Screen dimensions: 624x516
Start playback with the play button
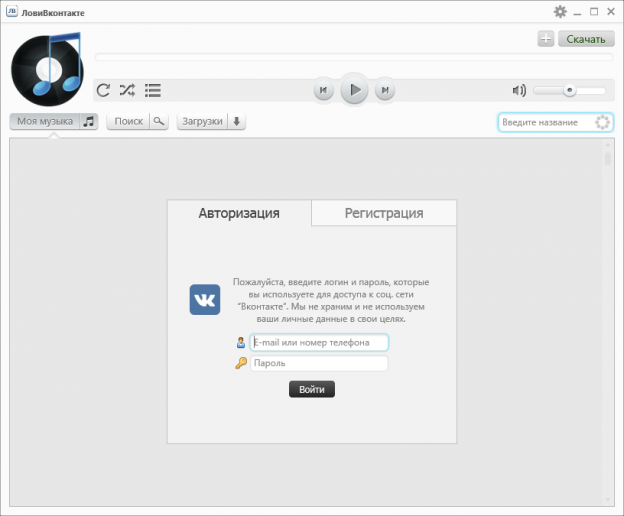[x=354, y=90]
